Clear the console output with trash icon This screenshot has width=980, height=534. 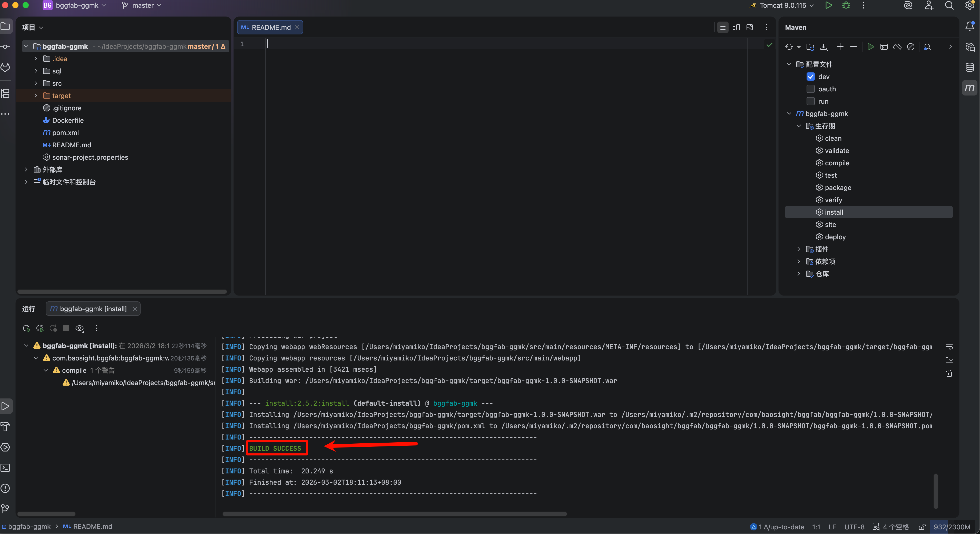(949, 373)
